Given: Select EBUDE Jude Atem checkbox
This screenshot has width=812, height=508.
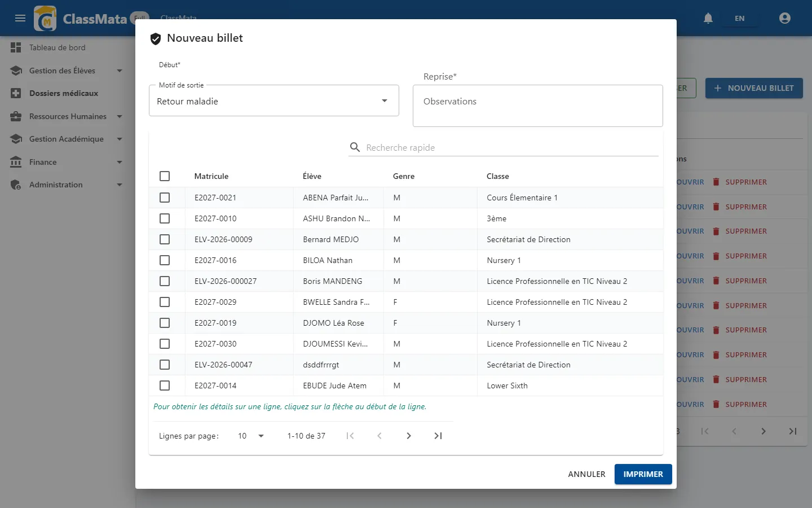Looking at the screenshot, I should click(x=165, y=386).
